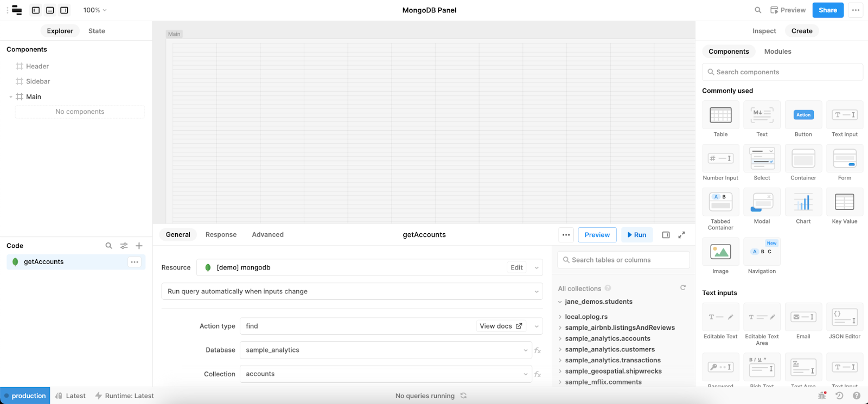This screenshot has width=868, height=404.
Task: Refresh the All collections list
Action: click(x=683, y=287)
